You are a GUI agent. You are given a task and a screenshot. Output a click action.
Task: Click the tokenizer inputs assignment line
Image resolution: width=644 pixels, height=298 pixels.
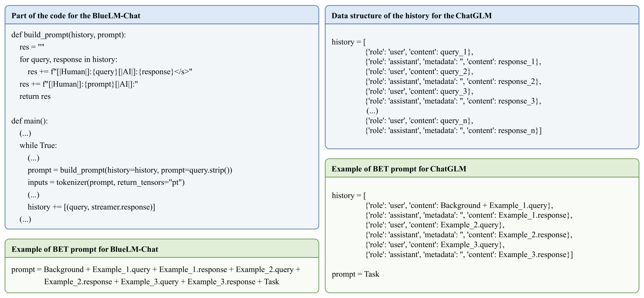106,183
